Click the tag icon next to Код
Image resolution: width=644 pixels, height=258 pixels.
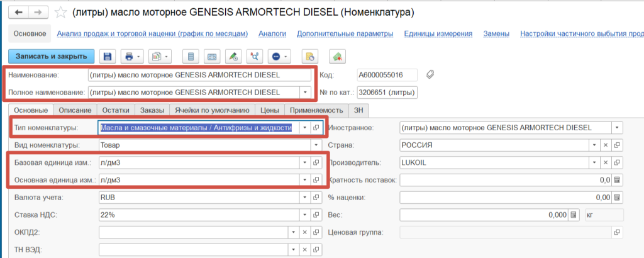tap(430, 75)
